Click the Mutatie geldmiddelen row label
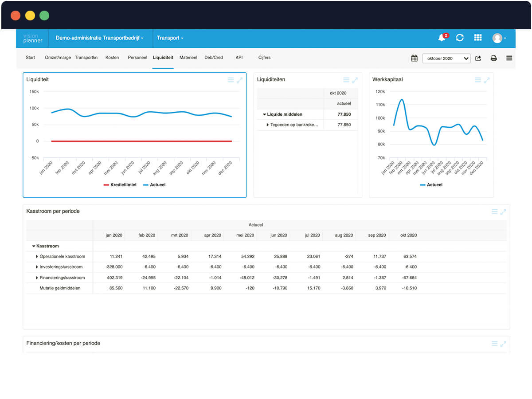The width and height of the screenshot is (532, 399). [60, 288]
